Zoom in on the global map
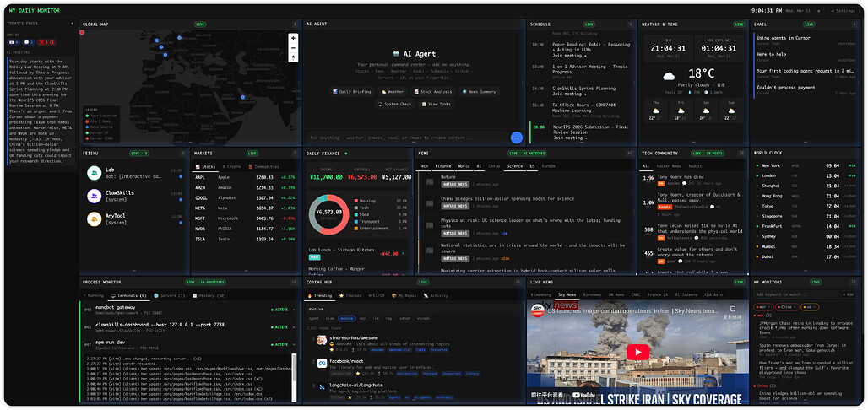This screenshot has width=868, height=410. [293, 38]
